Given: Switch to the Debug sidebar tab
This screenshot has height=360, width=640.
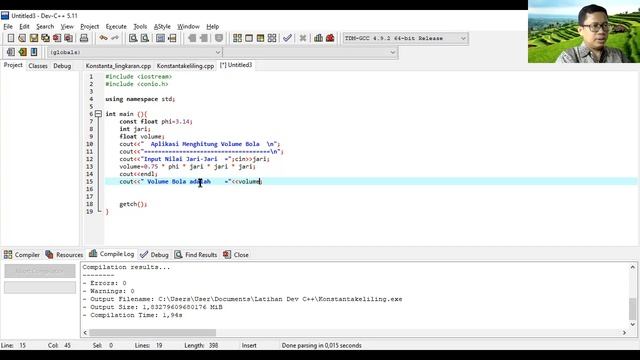Looking at the screenshot, I should click(x=62, y=66).
